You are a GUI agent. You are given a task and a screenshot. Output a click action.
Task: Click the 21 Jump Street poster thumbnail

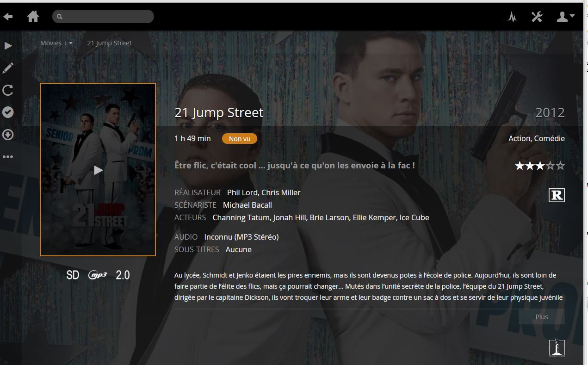tap(98, 170)
